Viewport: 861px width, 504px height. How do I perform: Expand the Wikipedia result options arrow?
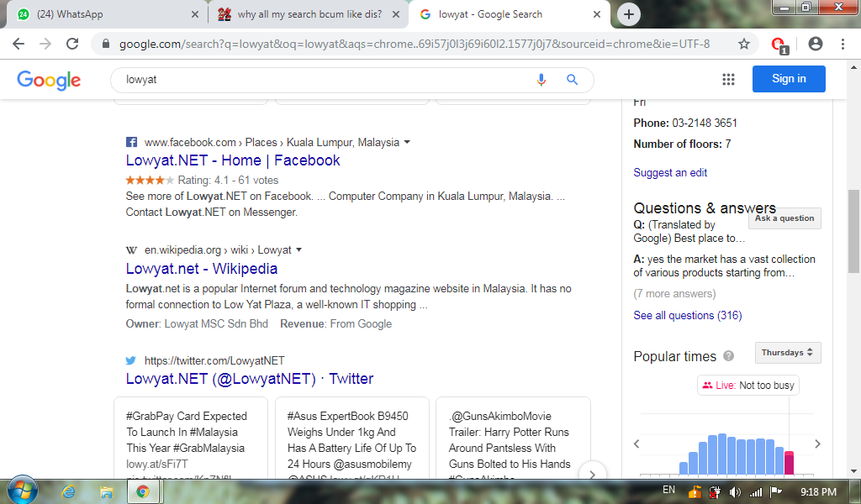[298, 250]
